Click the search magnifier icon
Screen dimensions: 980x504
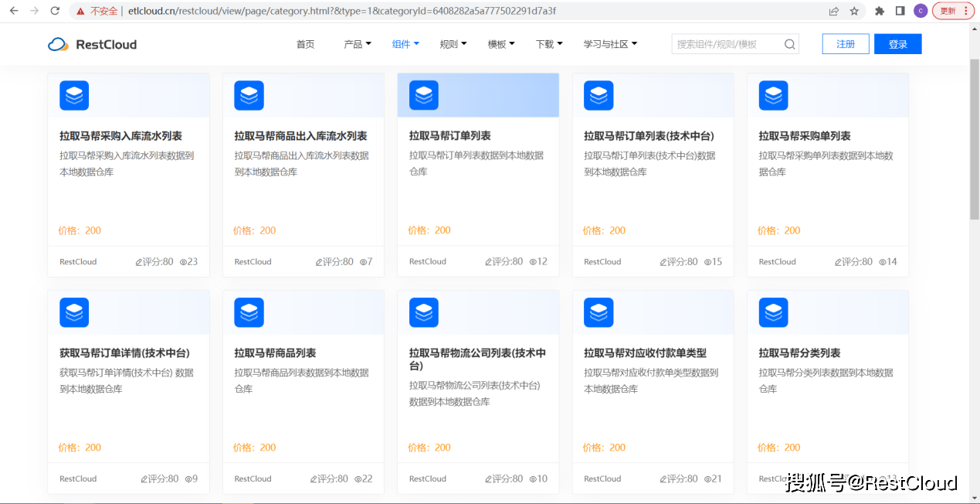coord(789,44)
